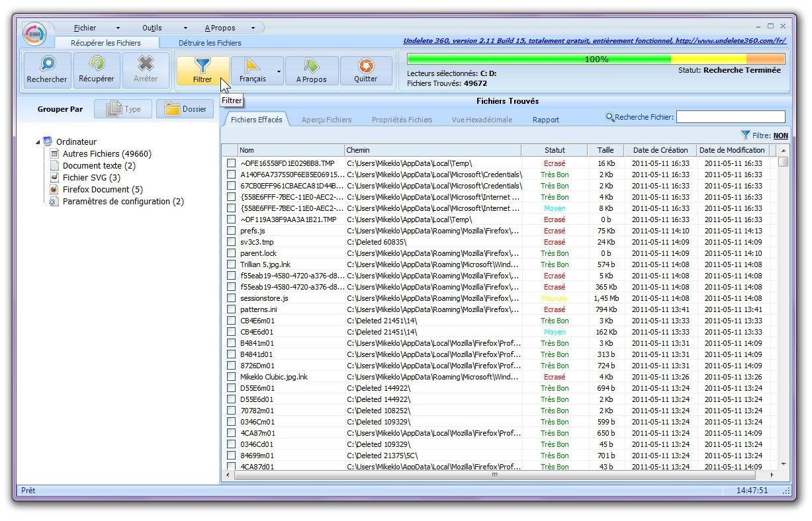Click the Quitter exit icon
812x521 pixels.
click(366, 70)
